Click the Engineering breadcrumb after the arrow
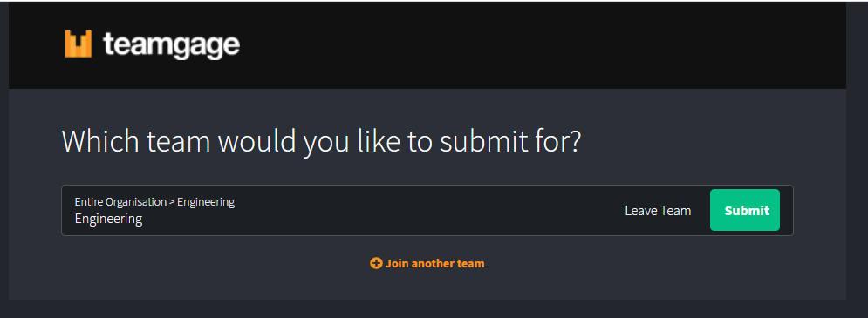The height and width of the screenshot is (318, 868). 206,202
